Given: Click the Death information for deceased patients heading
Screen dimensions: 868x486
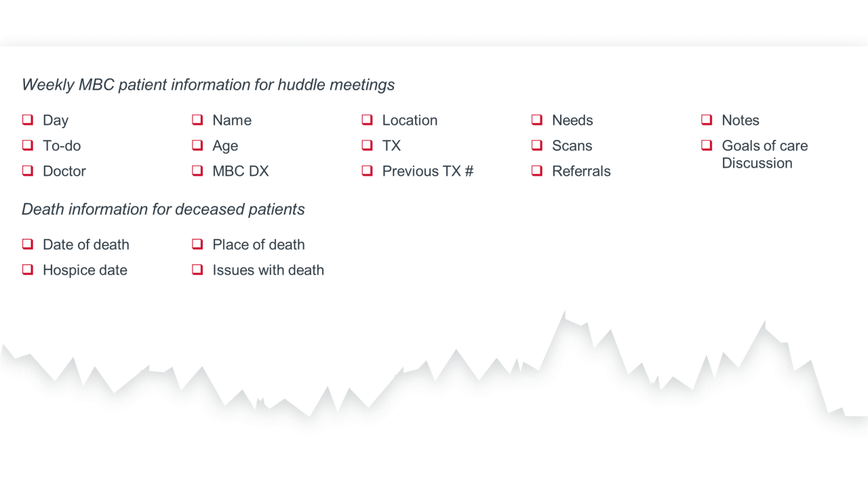Looking at the screenshot, I should (163, 209).
